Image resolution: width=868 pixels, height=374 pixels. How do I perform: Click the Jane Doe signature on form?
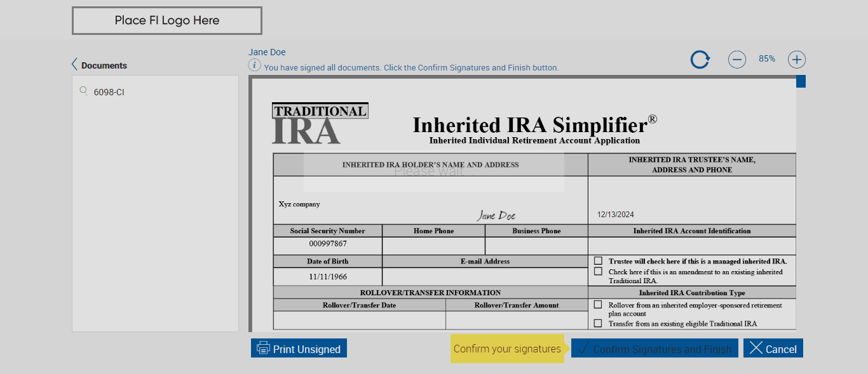[496, 215]
